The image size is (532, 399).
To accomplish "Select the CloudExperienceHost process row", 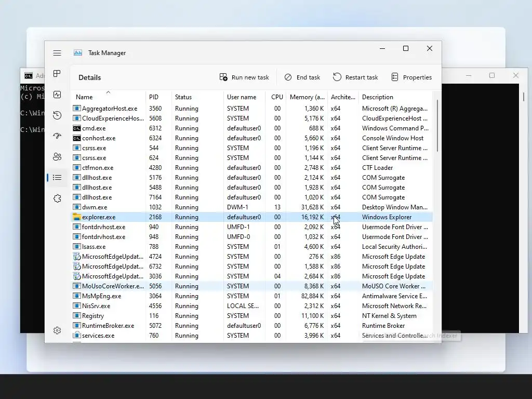I will (x=252, y=118).
